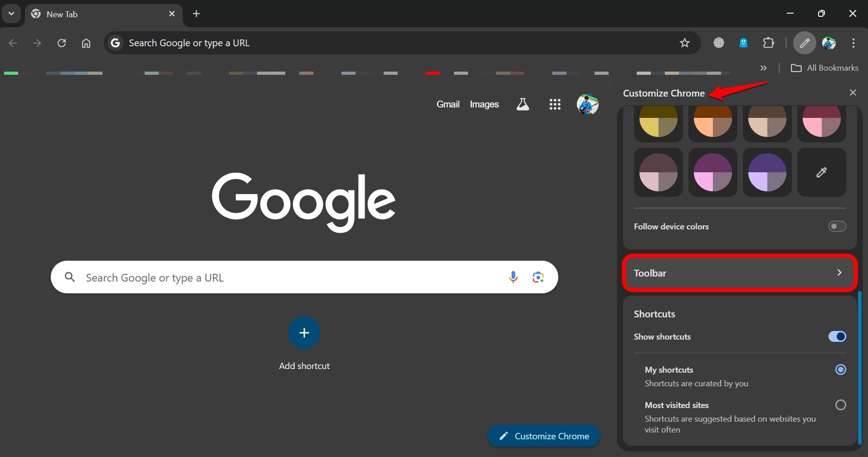The width and height of the screenshot is (868, 457).
Task: Bookmark this page via the star icon
Action: click(685, 43)
